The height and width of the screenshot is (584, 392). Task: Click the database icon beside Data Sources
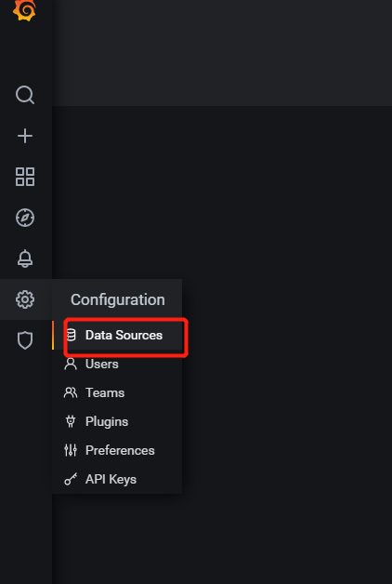pos(71,335)
